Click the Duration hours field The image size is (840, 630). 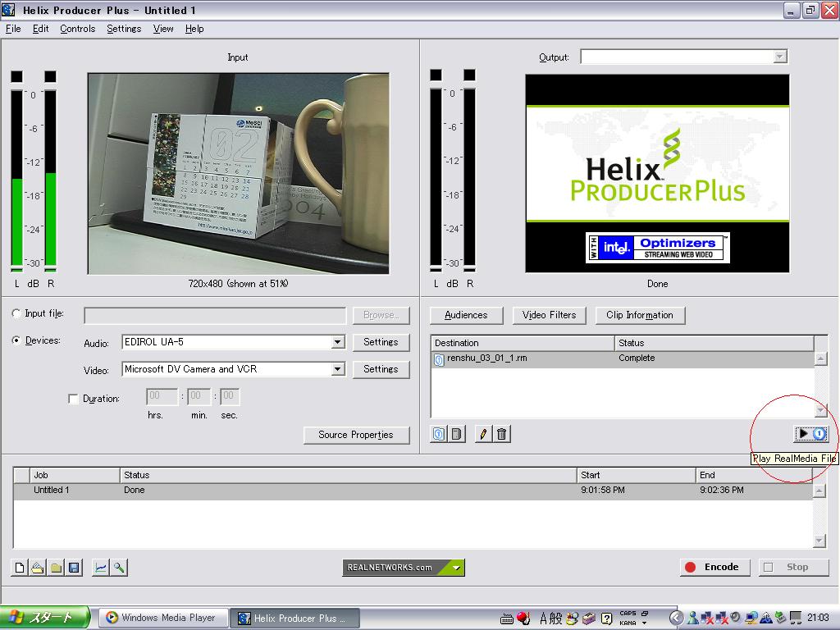pos(162,396)
